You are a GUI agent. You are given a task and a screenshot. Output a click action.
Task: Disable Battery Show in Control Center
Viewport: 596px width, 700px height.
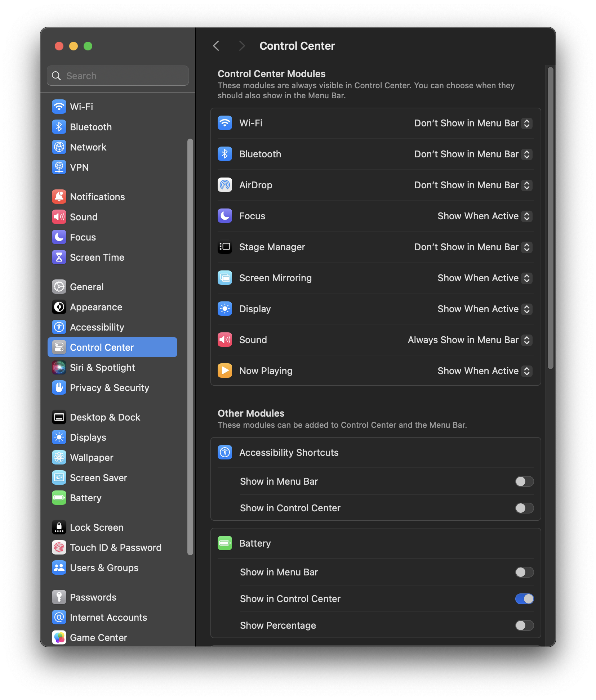click(x=524, y=599)
